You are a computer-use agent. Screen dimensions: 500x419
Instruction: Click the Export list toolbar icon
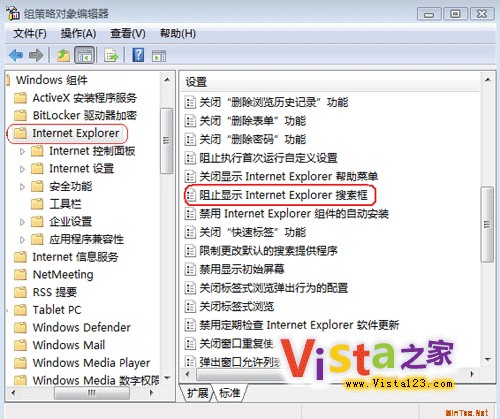[x=111, y=55]
